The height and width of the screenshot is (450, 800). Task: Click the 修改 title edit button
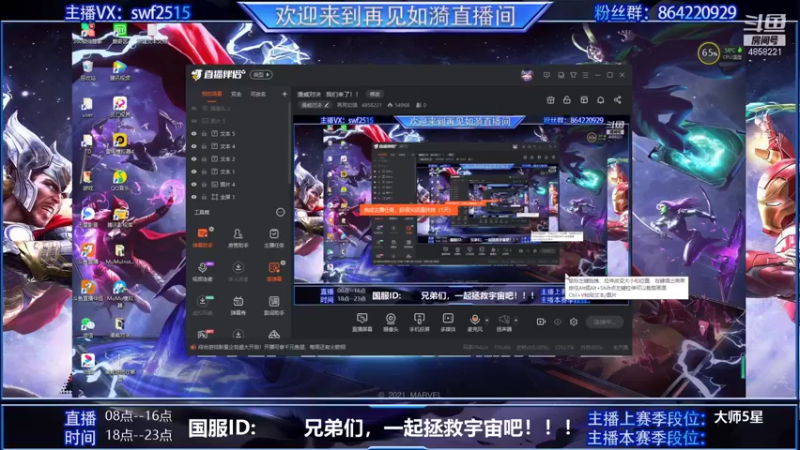click(375, 94)
